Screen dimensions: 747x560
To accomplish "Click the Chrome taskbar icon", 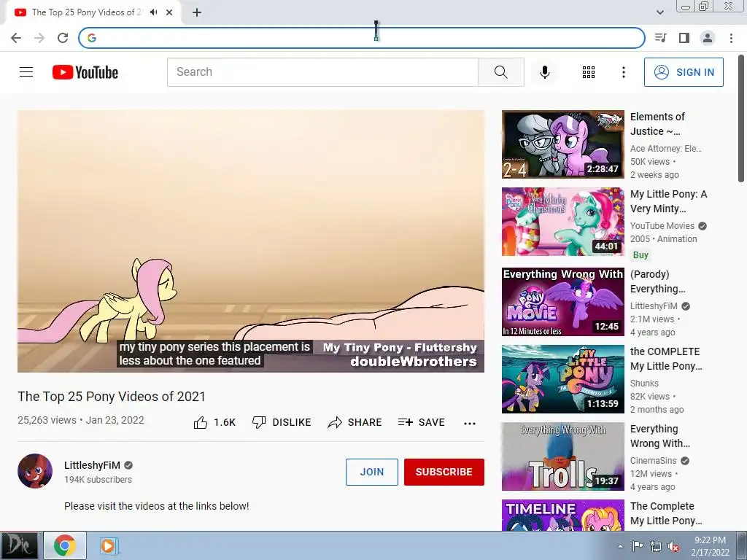I will pos(65,545).
